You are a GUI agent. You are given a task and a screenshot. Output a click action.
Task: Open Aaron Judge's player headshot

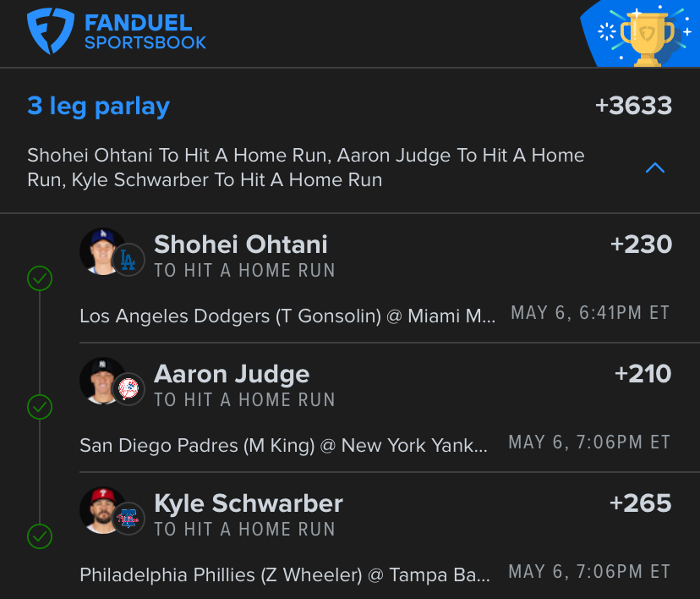tap(101, 381)
